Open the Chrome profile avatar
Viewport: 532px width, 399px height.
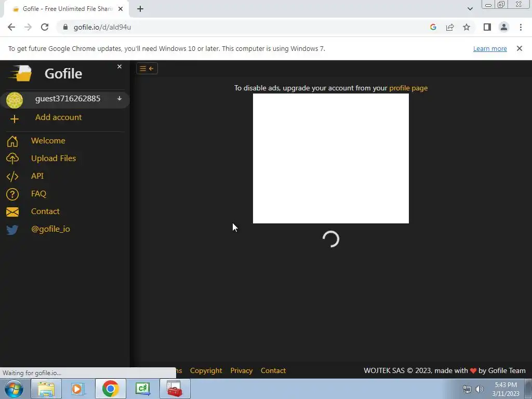[504, 27]
